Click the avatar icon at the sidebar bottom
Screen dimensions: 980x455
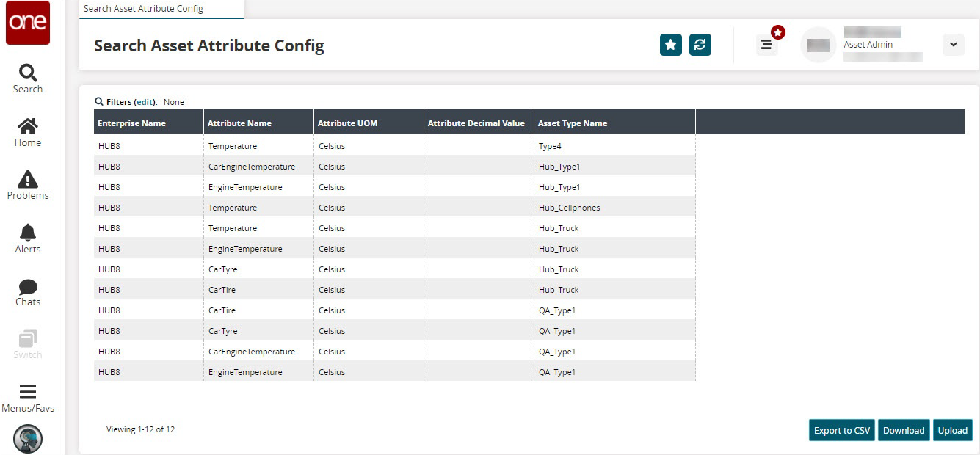click(28, 439)
